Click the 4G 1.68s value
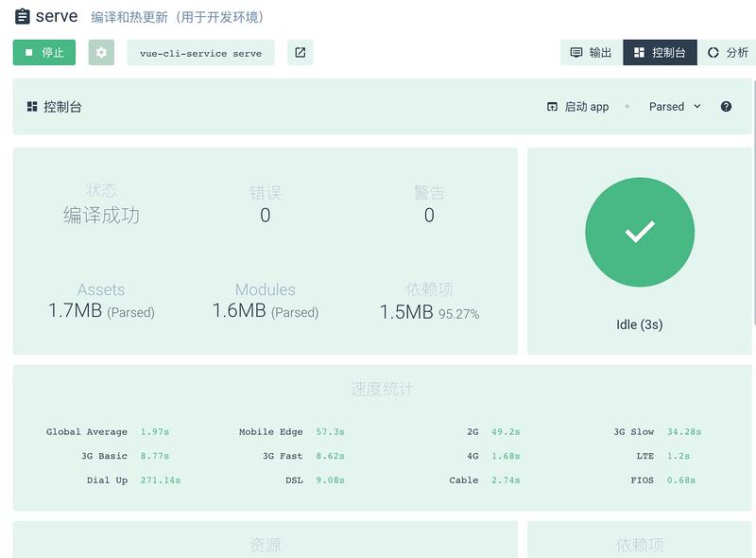The height and width of the screenshot is (558, 756). tap(506, 456)
